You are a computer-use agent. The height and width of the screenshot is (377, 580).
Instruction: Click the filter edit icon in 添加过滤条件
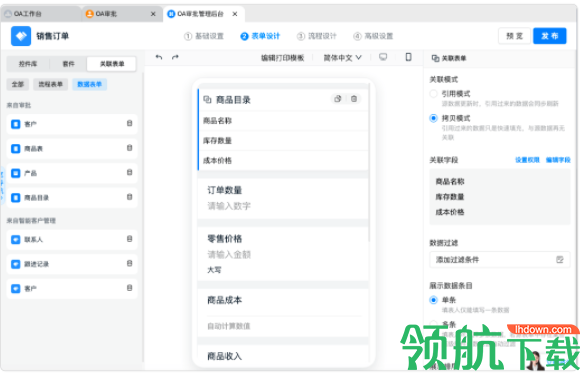click(560, 260)
